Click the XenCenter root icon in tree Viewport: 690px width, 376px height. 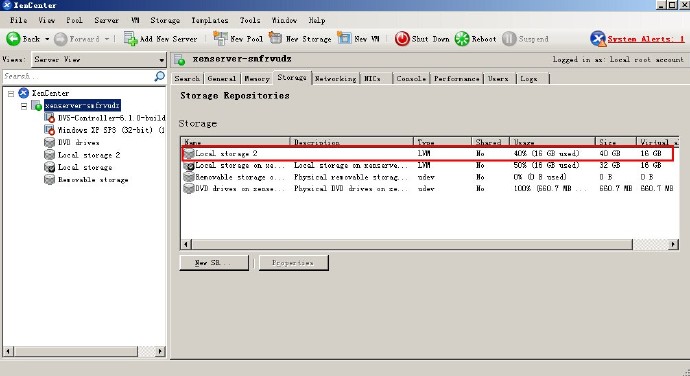click(24, 93)
